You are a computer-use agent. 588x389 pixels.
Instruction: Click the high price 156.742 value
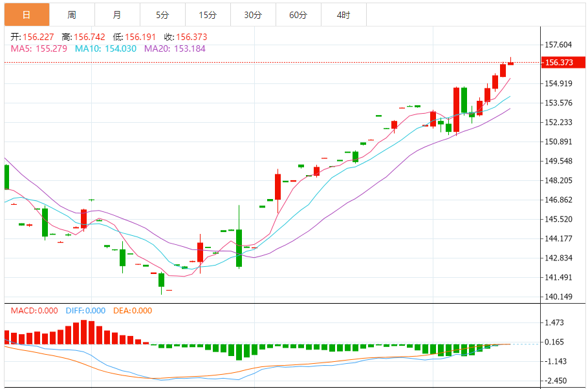tap(90, 37)
